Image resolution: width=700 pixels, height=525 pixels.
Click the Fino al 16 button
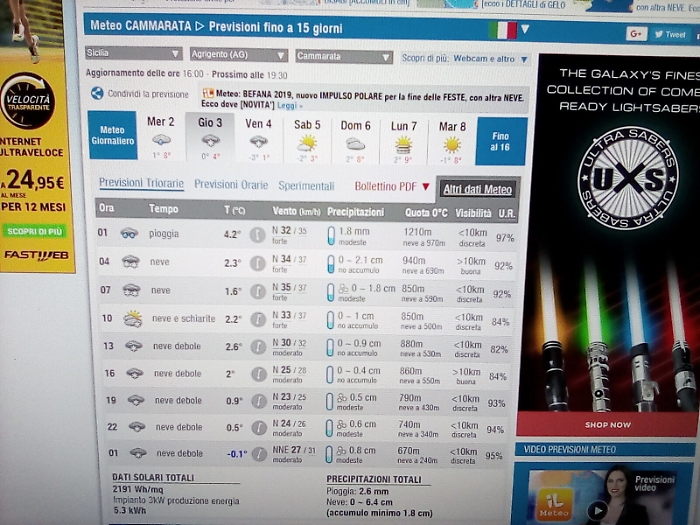click(500, 141)
